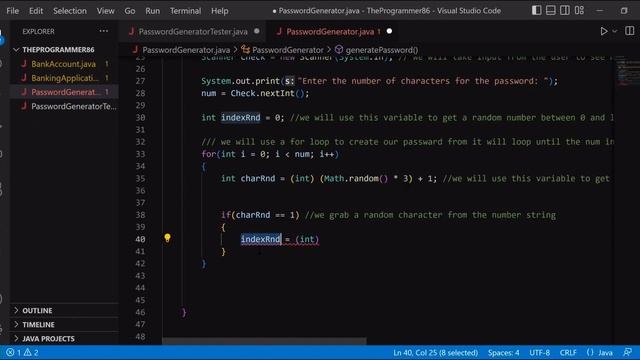This screenshot has width=640, height=360.
Task: Open the Run menu
Action: coord(153,11)
